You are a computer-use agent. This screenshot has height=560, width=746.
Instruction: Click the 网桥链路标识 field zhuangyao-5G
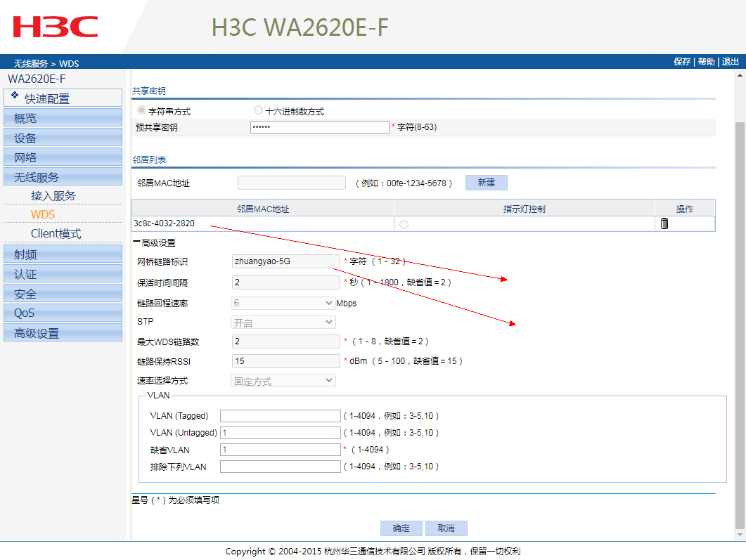[x=286, y=261]
